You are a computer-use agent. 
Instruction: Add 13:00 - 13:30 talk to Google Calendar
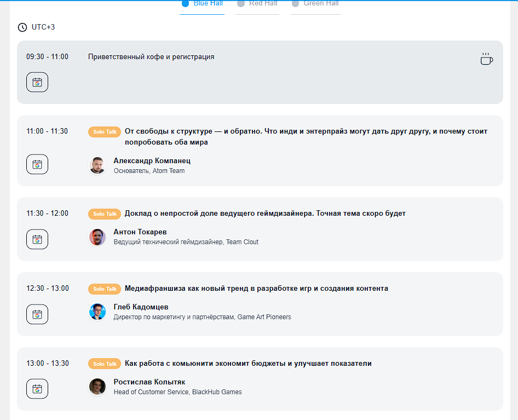(37, 389)
